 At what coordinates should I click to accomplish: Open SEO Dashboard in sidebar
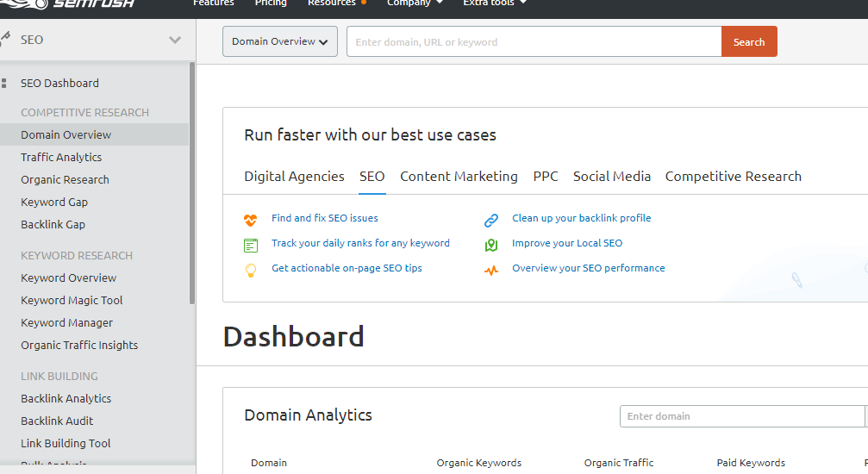click(x=59, y=83)
